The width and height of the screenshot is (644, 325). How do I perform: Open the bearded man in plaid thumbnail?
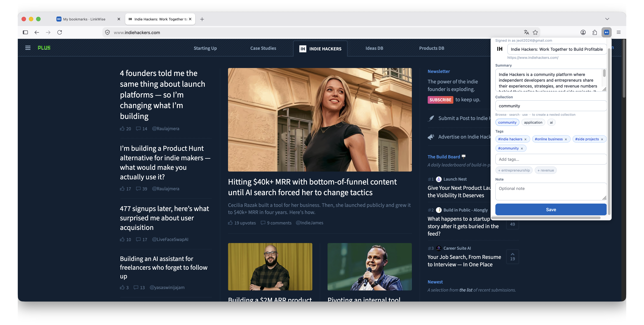[270, 267]
